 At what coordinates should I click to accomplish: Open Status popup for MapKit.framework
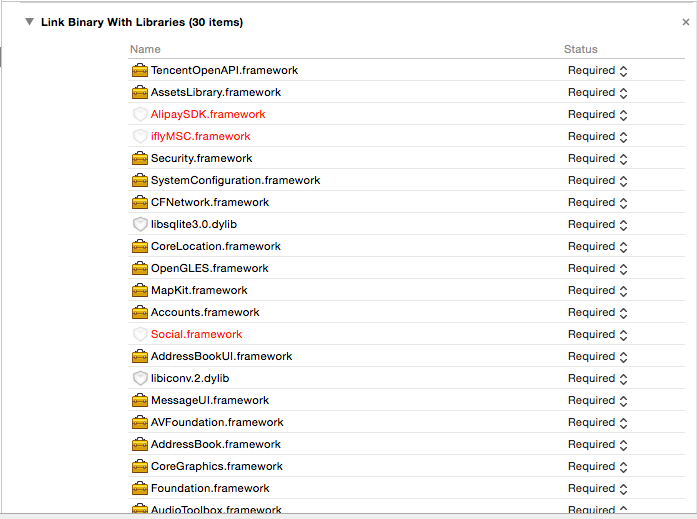[597, 291]
